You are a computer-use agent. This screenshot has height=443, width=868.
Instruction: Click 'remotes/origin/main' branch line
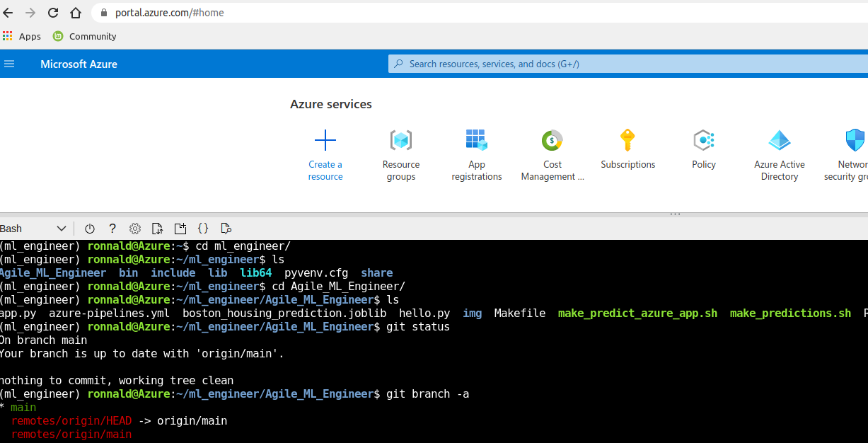(71, 435)
